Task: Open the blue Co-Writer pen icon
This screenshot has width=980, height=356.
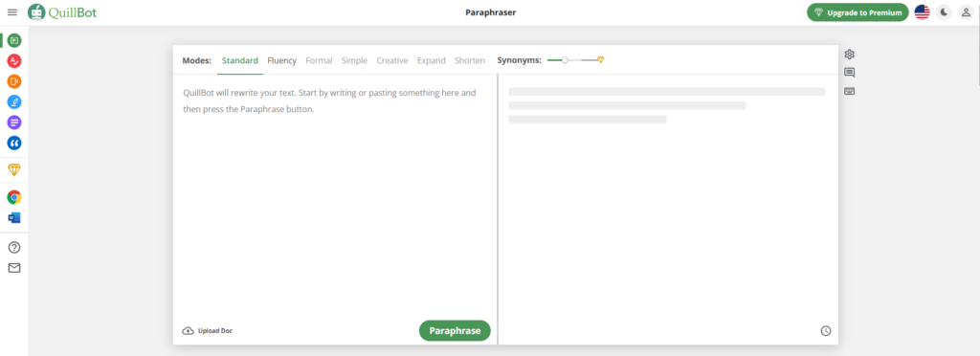Action: 14,101
